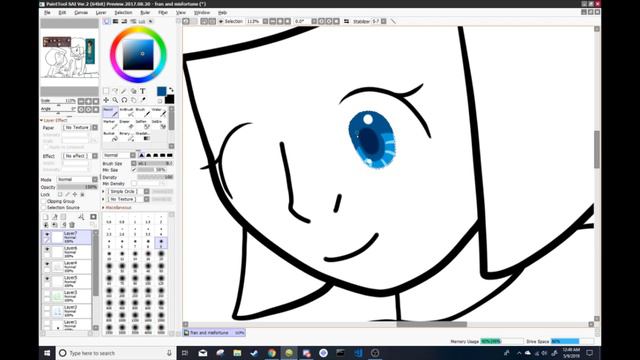The width and height of the screenshot is (640, 360).
Task: Adjust the layer Opacity slider
Action: pyautogui.click(x=78, y=187)
